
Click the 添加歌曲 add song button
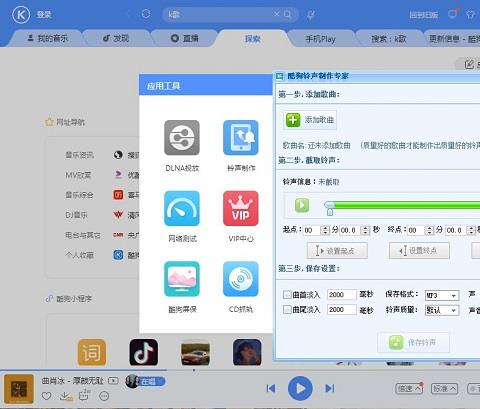pyautogui.click(x=310, y=120)
